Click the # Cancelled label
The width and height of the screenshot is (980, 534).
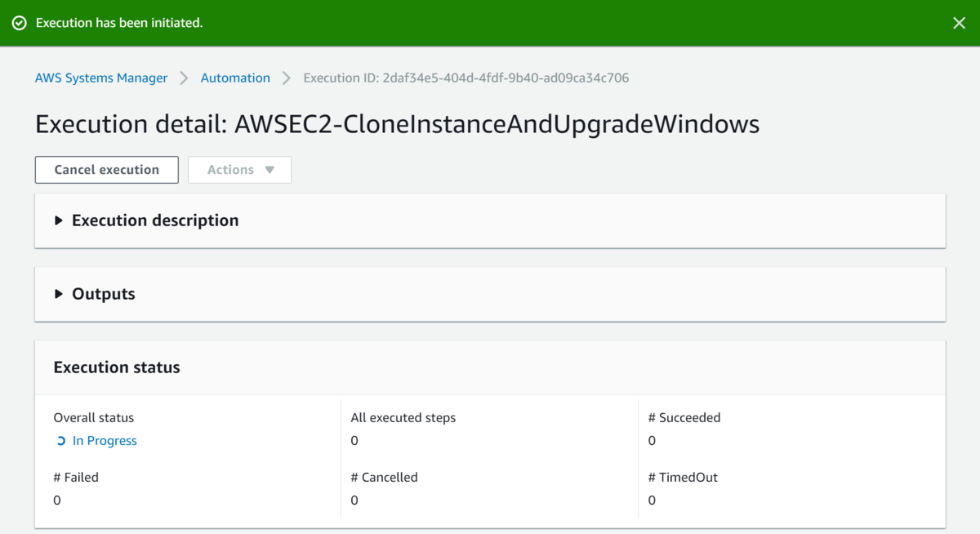(385, 477)
